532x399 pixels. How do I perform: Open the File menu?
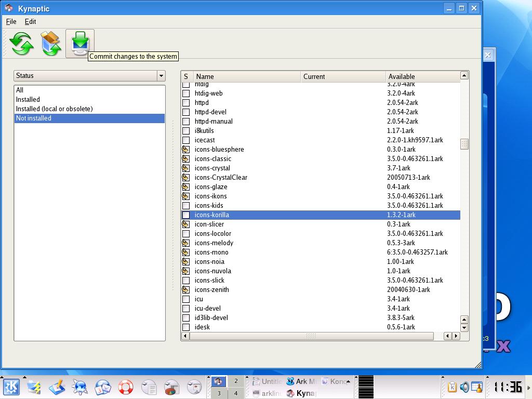click(11, 21)
